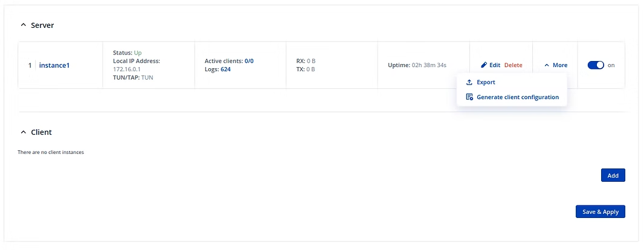Click the Save & Apply button
The width and height of the screenshot is (644, 250).
(600, 212)
